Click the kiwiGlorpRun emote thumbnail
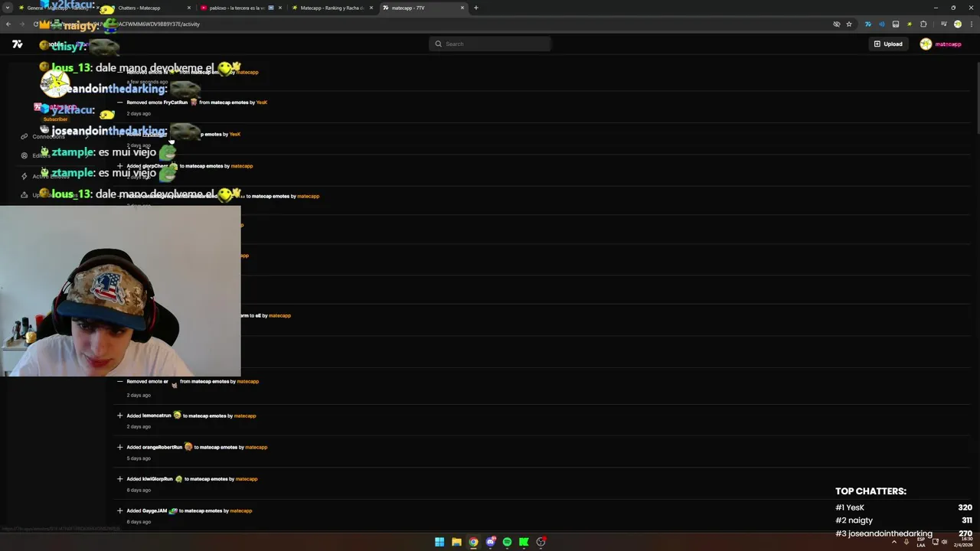980x551 pixels. click(179, 479)
